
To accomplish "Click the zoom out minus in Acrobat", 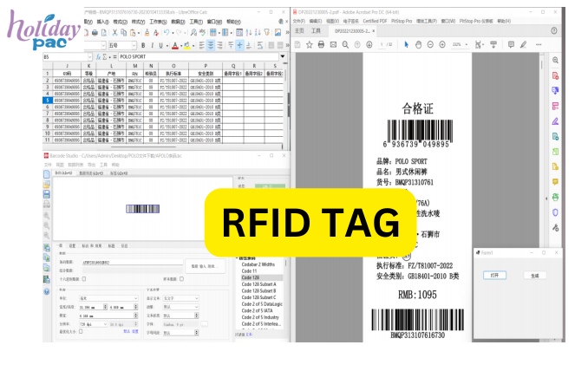I will 430,44.
